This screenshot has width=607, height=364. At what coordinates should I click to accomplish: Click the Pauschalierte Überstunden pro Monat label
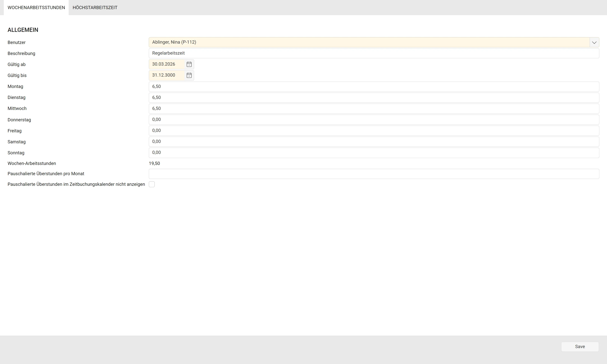coord(46,174)
